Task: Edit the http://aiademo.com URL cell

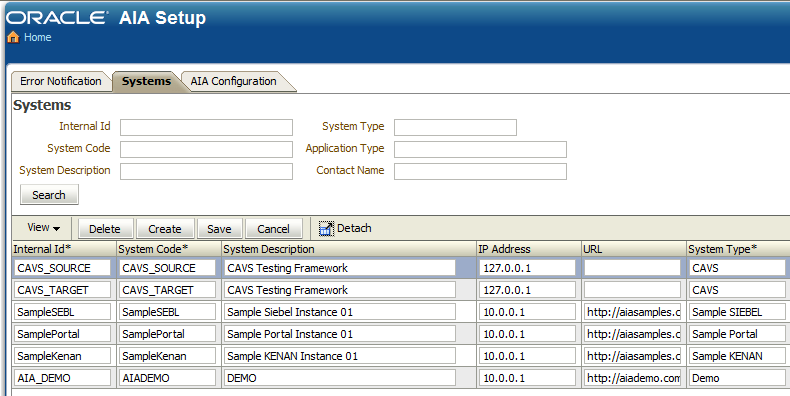Action: pos(632,378)
